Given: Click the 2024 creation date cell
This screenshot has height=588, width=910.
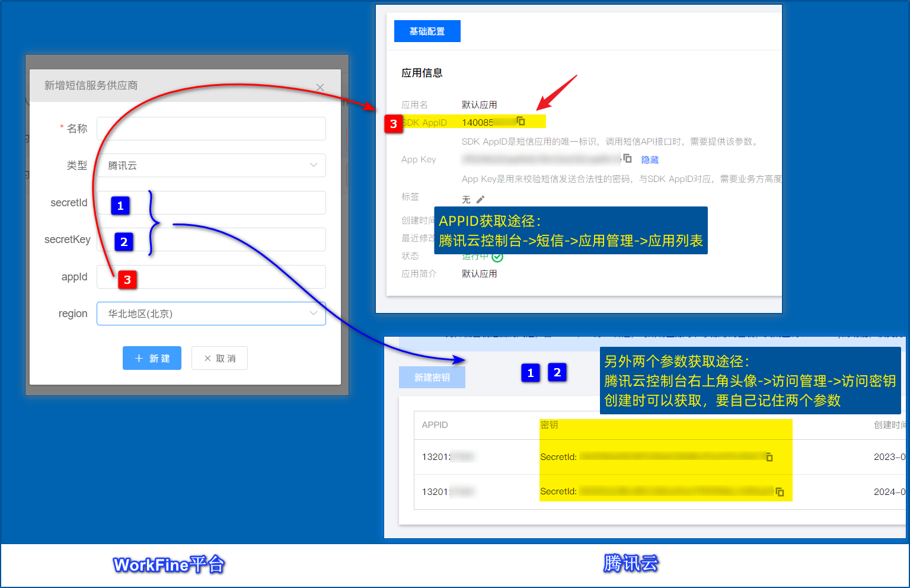Looking at the screenshot, I should [x=889, y=492].
